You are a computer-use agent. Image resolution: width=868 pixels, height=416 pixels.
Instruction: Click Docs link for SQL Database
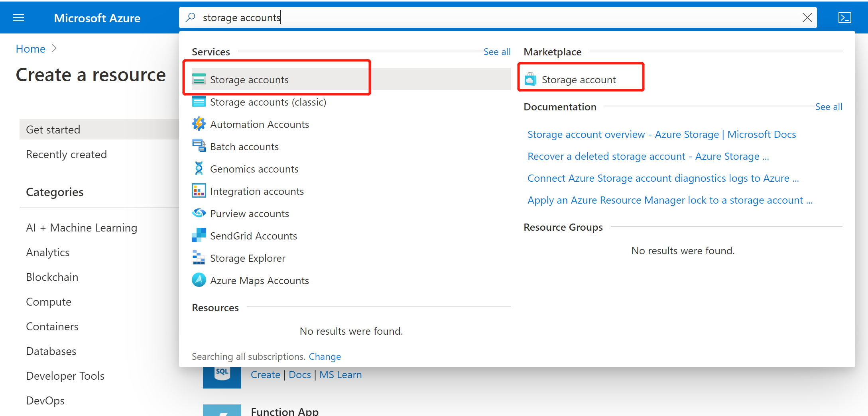tap(299, 375)
